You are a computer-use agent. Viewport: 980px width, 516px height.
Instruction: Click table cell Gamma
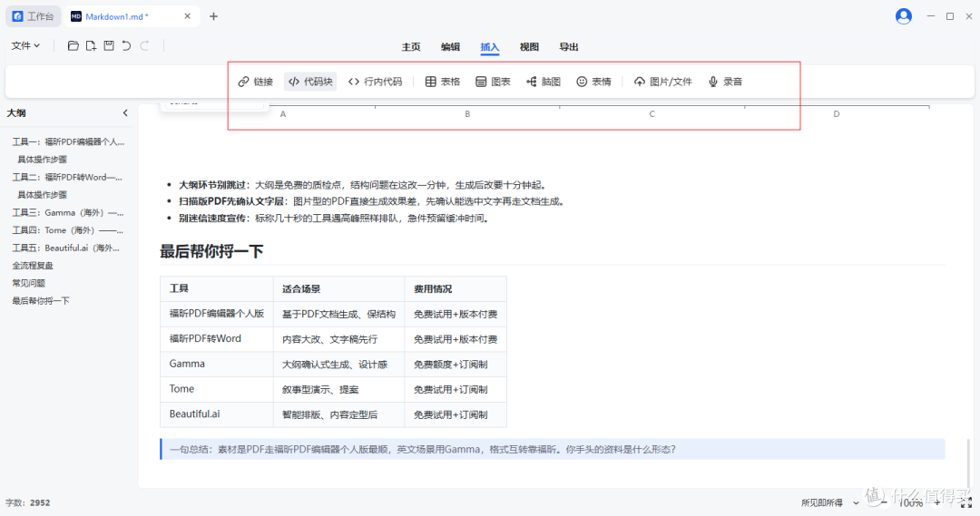tap(216, 364)
